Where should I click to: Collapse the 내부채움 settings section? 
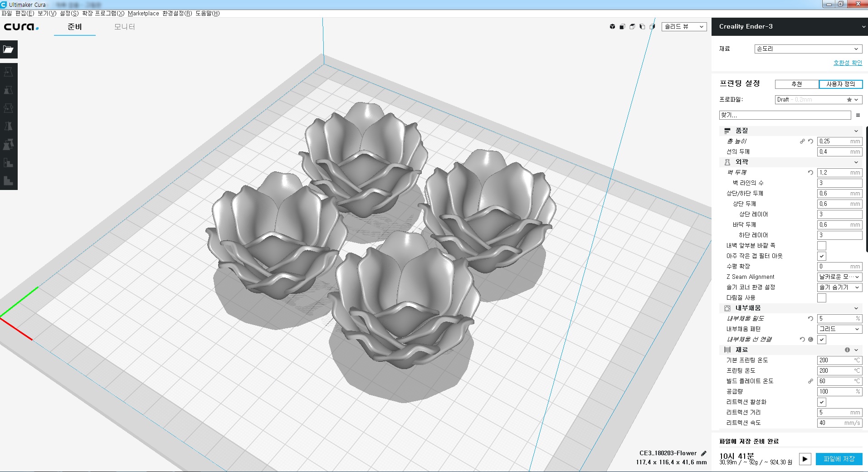(x=790, y=308)
